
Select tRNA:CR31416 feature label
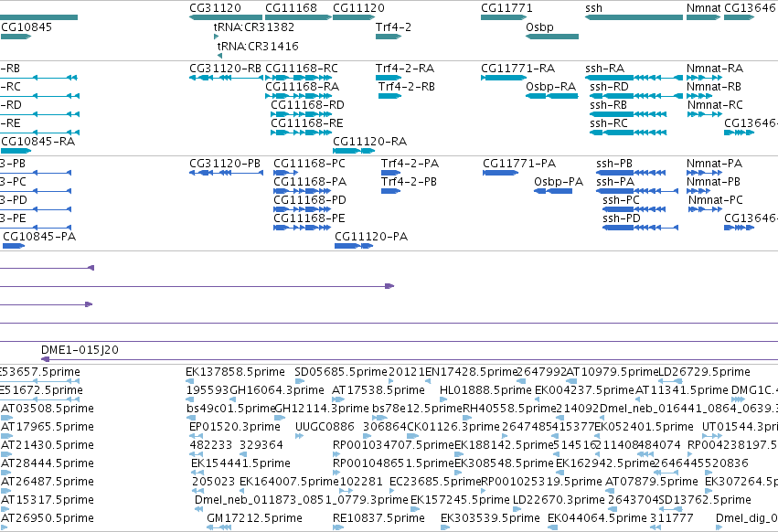[258, 46]
